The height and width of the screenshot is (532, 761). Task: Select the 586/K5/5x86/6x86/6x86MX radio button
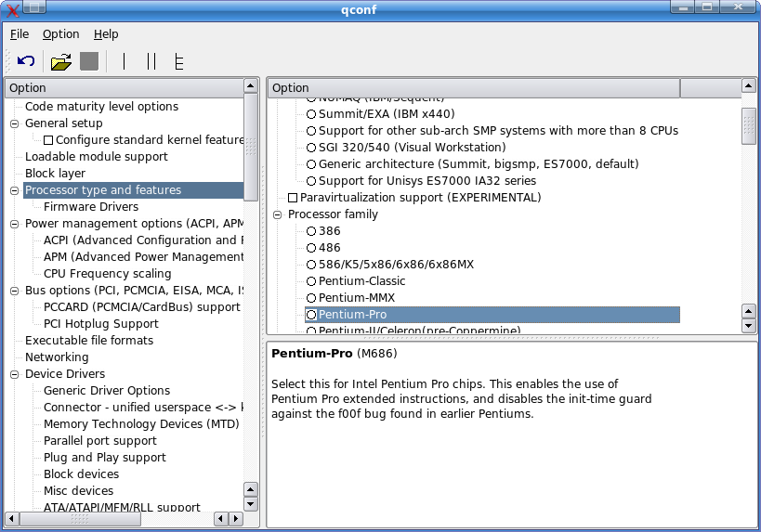pos(311,265)
